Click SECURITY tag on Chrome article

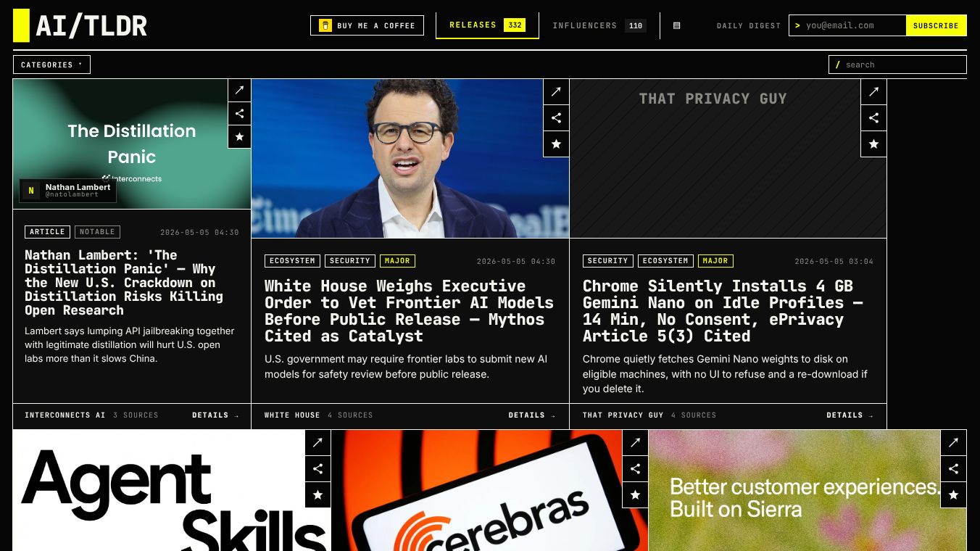(x=608, y=260)
